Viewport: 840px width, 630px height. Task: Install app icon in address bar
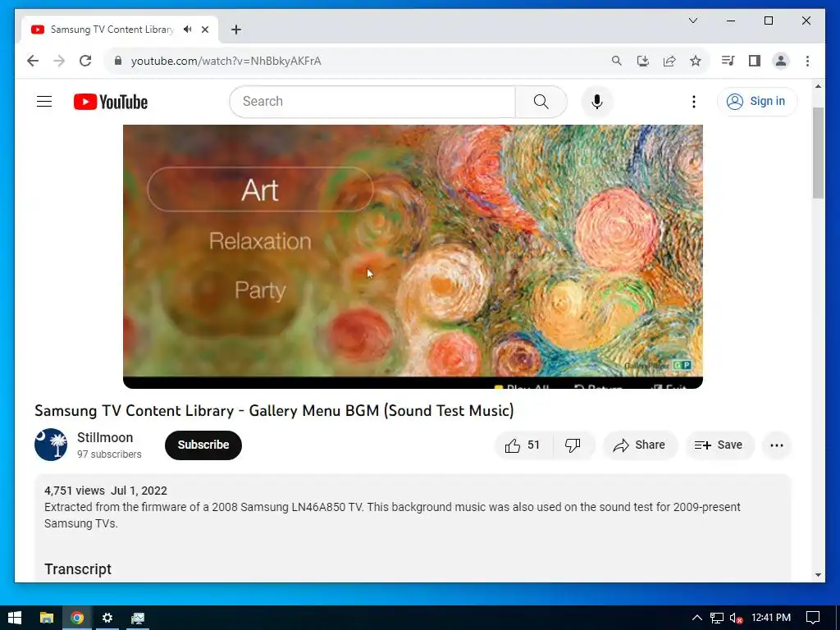(643, 61)
